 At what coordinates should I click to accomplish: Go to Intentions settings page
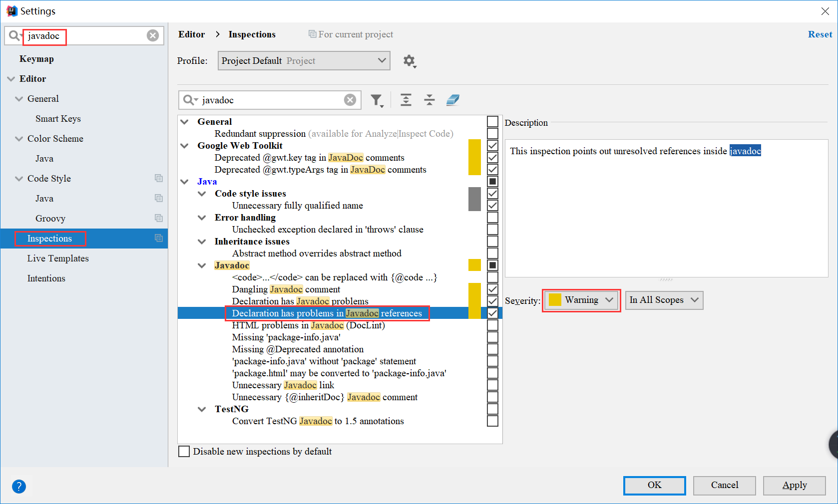46,278
